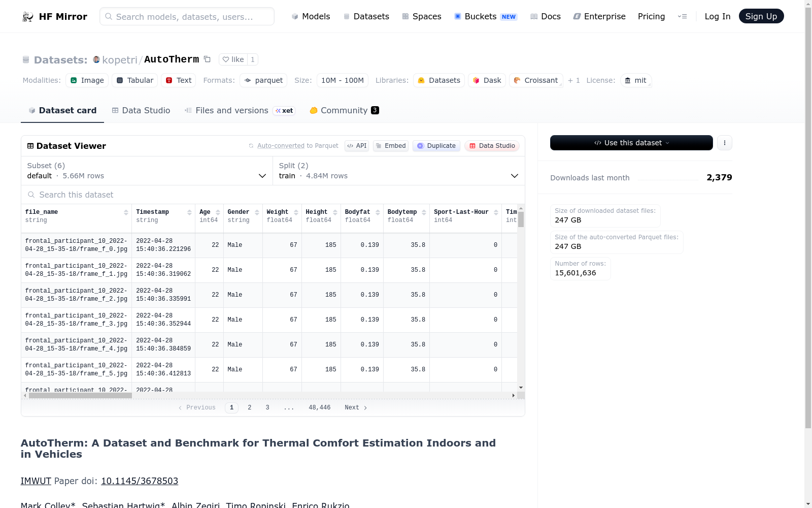Click the Image modality tag
This screenshot has height=508, width=812.
tap(87, 80)
